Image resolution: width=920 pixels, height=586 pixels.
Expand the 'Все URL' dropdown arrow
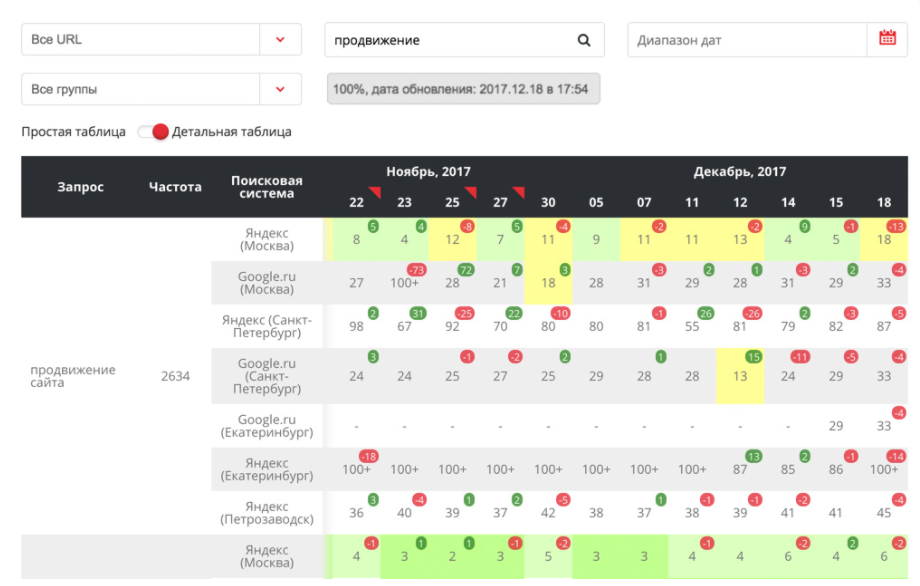pos(280,40)
